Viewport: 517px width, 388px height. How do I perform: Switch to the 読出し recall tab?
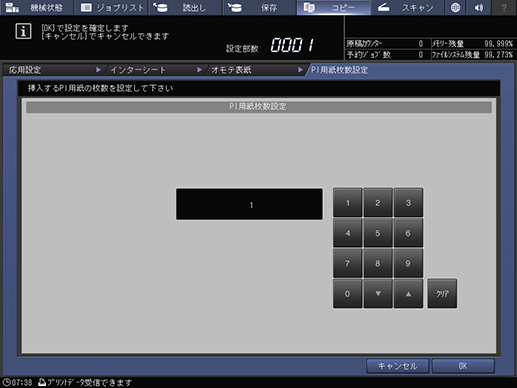185,7
